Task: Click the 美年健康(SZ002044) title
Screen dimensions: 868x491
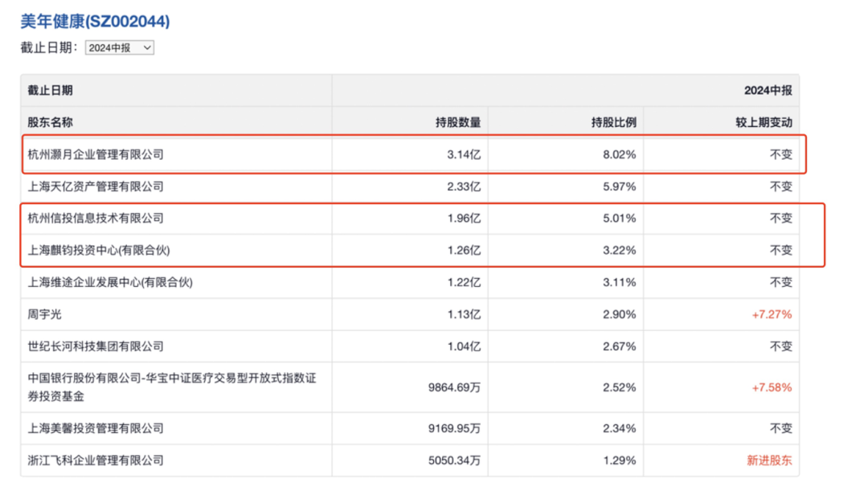Action: [x=95, y=21]
